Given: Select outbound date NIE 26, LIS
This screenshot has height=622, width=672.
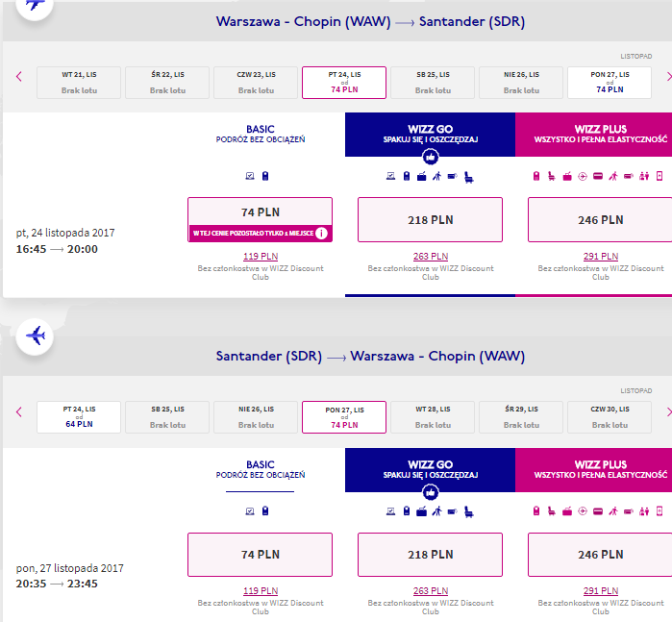Looking at the screenshot, I should [x=521, y=83].
